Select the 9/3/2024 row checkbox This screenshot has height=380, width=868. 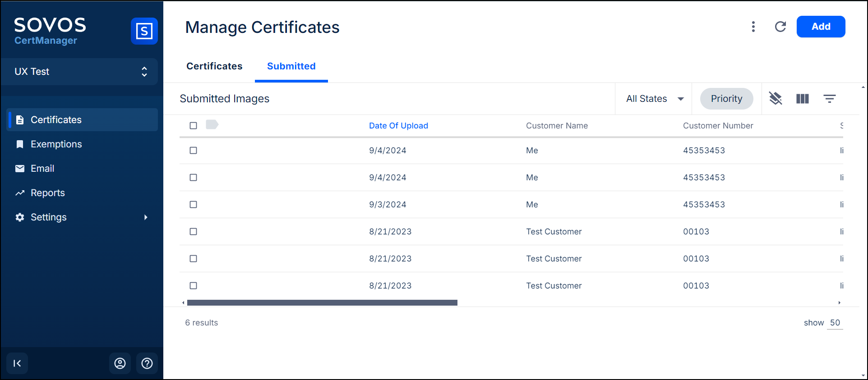(x=193, y=205)
